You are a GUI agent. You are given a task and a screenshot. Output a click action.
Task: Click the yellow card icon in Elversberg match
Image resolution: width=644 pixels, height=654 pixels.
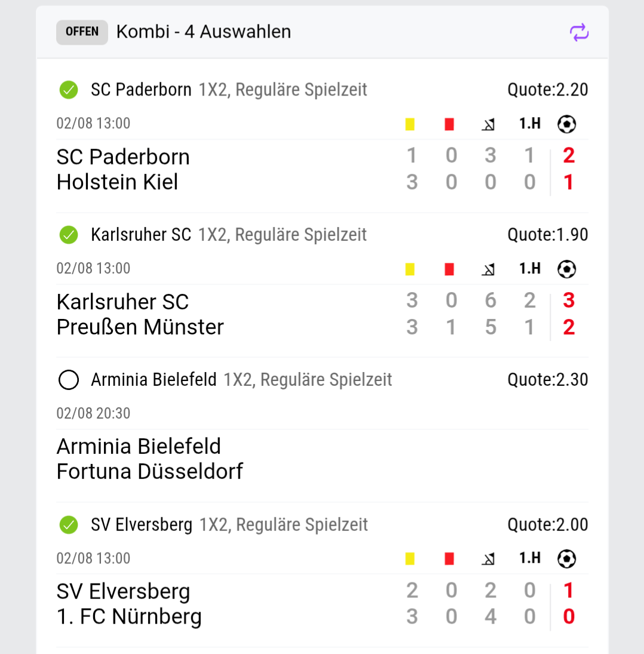[410, 559]
